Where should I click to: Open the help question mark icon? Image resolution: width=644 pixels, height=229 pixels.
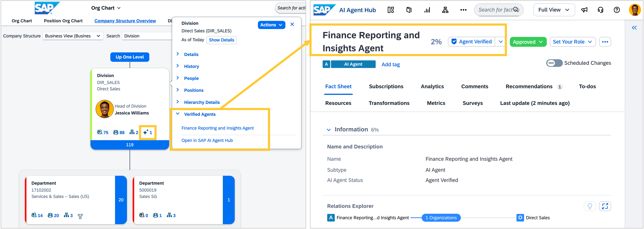[617, 10]
